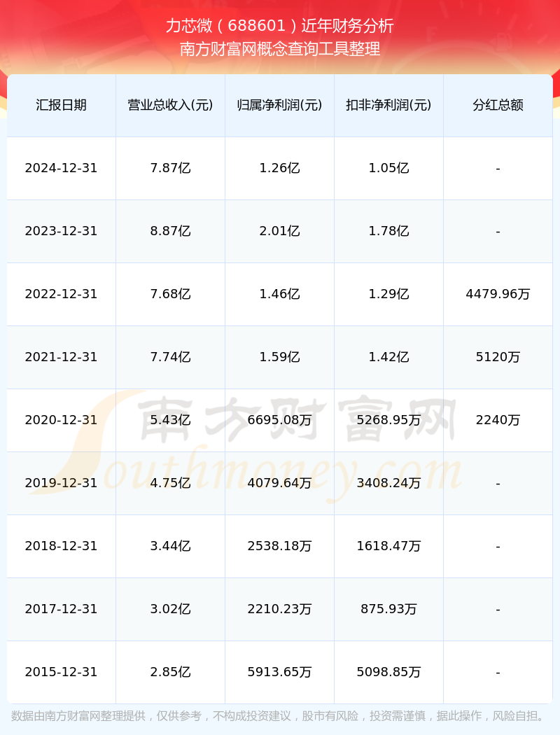Click net profit value 6695.08万
This screenshot has height=735, width=560.
point(280,420)
